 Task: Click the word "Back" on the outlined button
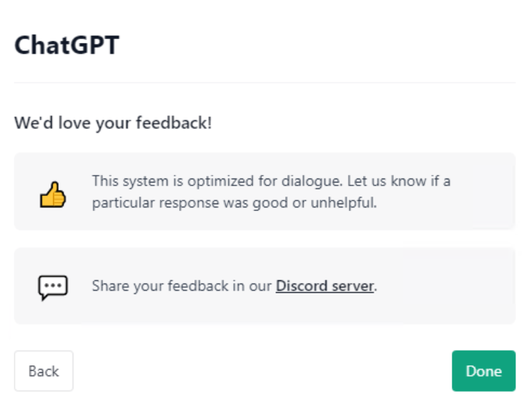(44, 371)
